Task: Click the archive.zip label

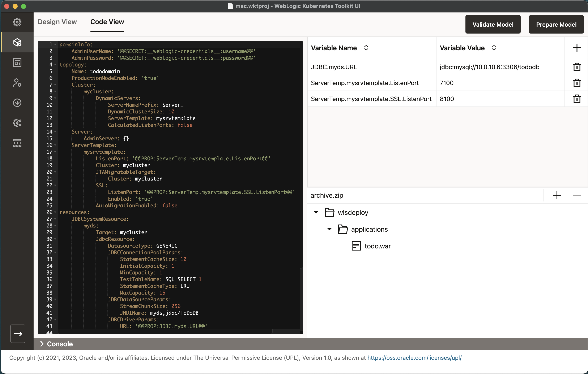Action: click(x=327, y=195)
